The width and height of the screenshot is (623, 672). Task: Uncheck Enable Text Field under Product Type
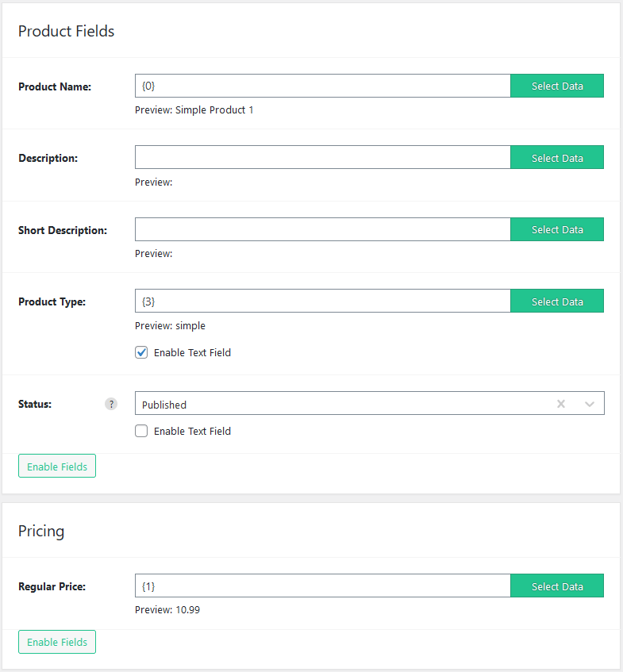(141, 352)
